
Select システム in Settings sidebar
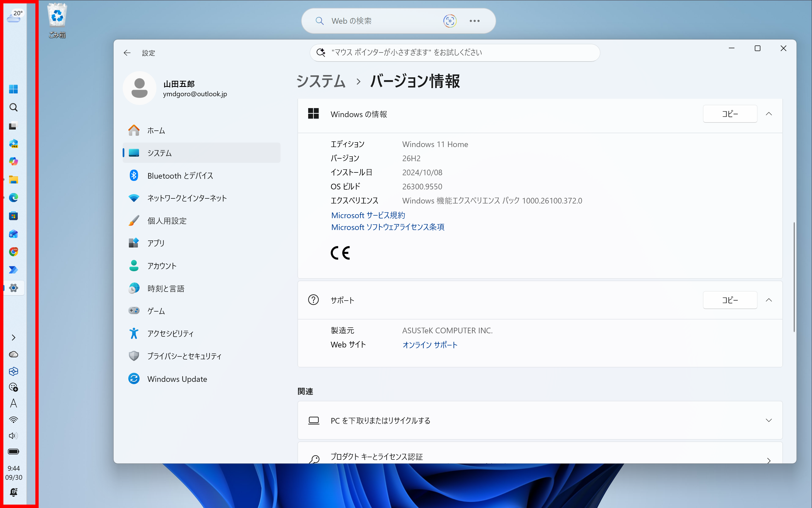coord(201,153)
